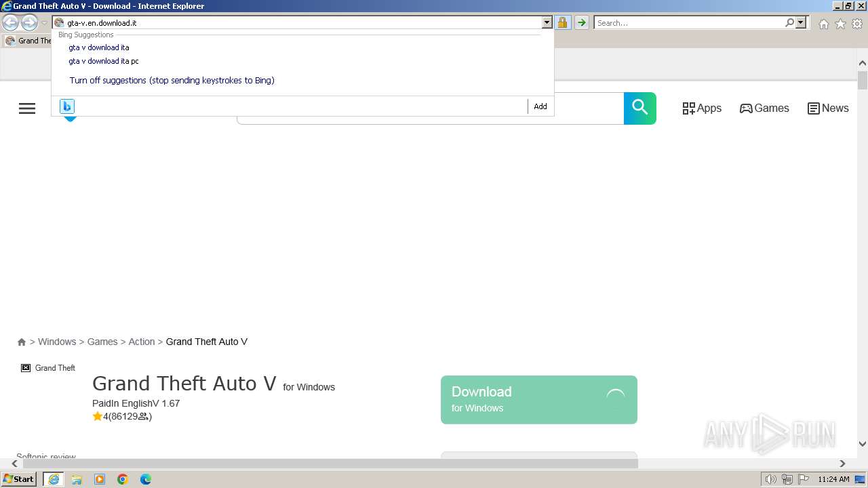Open the Home page icon
Image resolution: width=868 pixels, height=488 pixels.
(x=823, y=24)
